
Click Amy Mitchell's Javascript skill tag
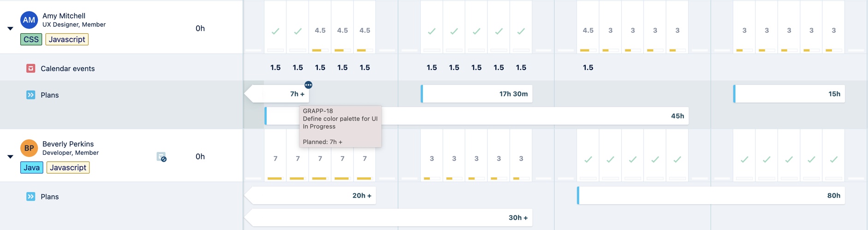(x=67, y=39)
